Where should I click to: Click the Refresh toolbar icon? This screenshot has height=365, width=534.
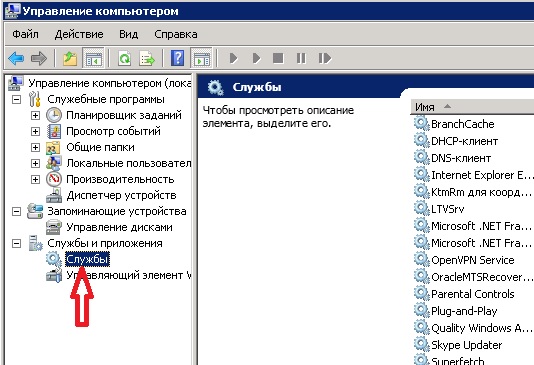coord(125,58)
